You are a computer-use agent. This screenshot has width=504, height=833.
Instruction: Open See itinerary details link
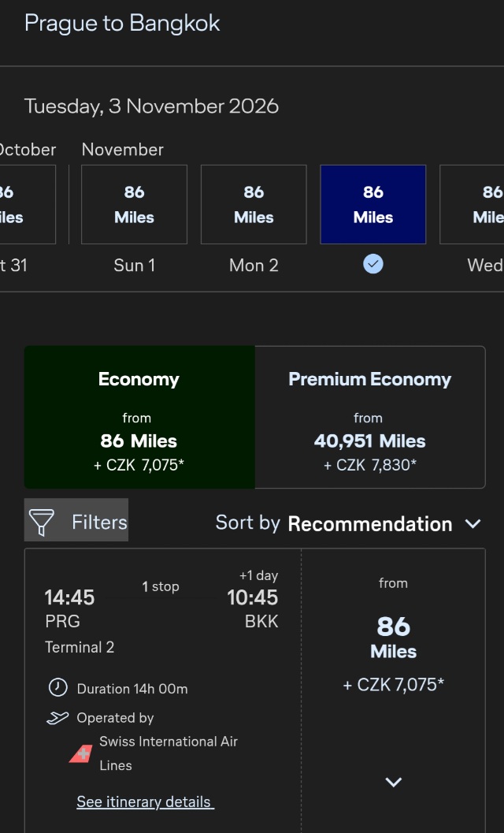tap(145, 801)
